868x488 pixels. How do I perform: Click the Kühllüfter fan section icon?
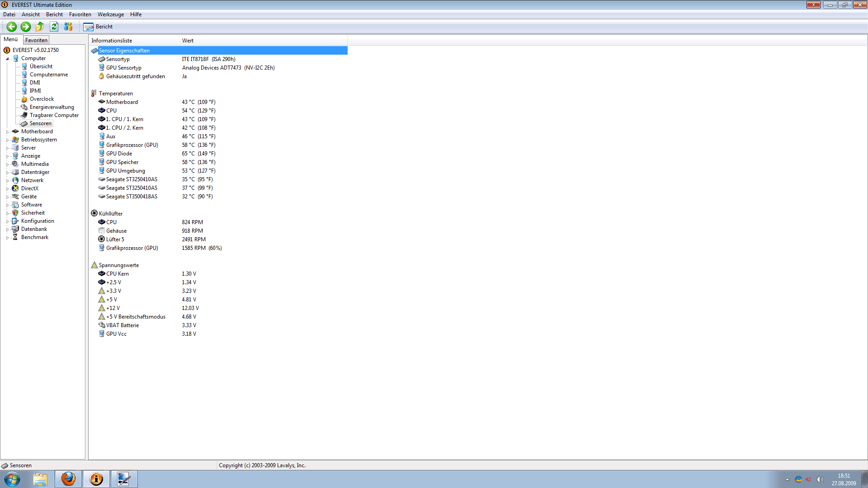[x=94, y=213]
